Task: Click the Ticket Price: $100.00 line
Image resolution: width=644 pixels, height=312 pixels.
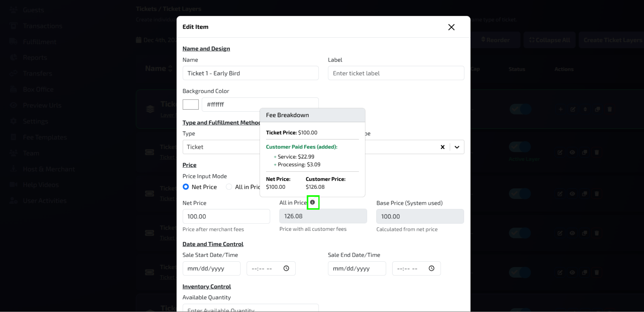Action: pos(292,133)
